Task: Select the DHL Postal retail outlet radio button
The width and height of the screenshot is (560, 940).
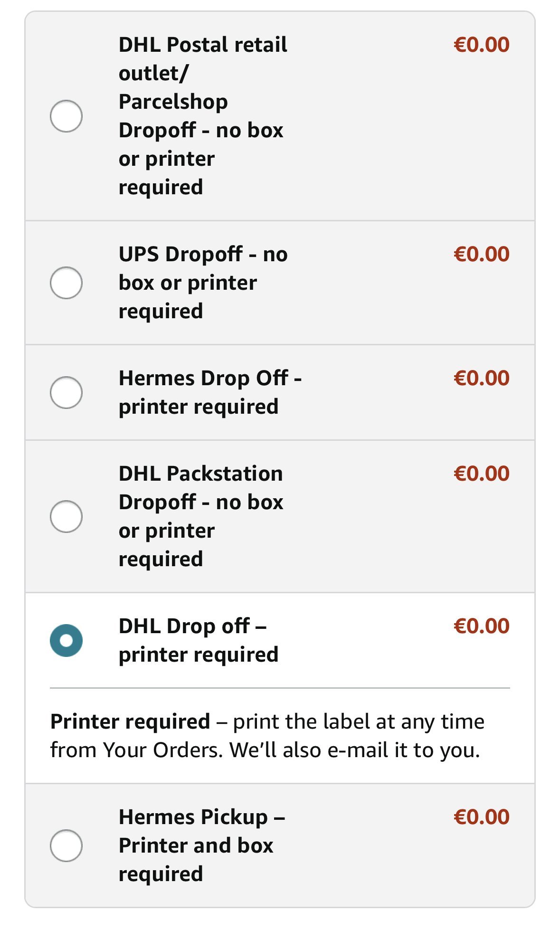Action: [x=66, y=116]
